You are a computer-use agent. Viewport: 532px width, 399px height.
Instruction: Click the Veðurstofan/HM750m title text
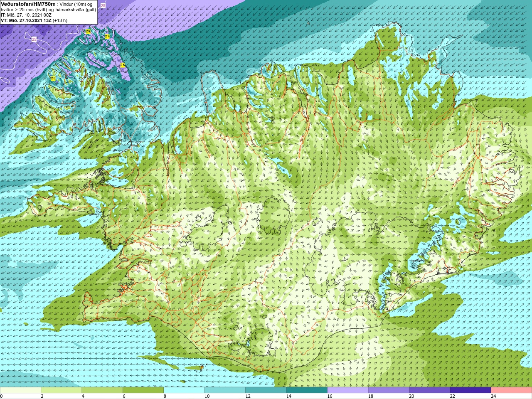[28, 4]
